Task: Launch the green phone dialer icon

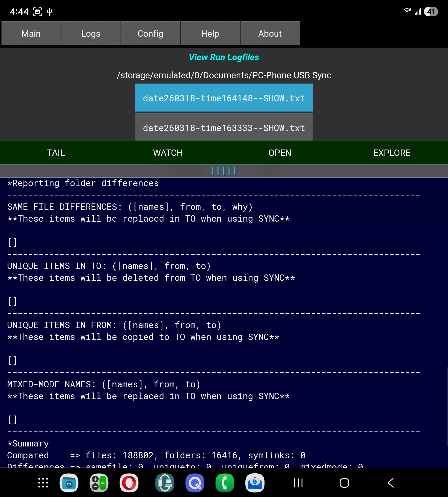Action: [x=225, y=483]
